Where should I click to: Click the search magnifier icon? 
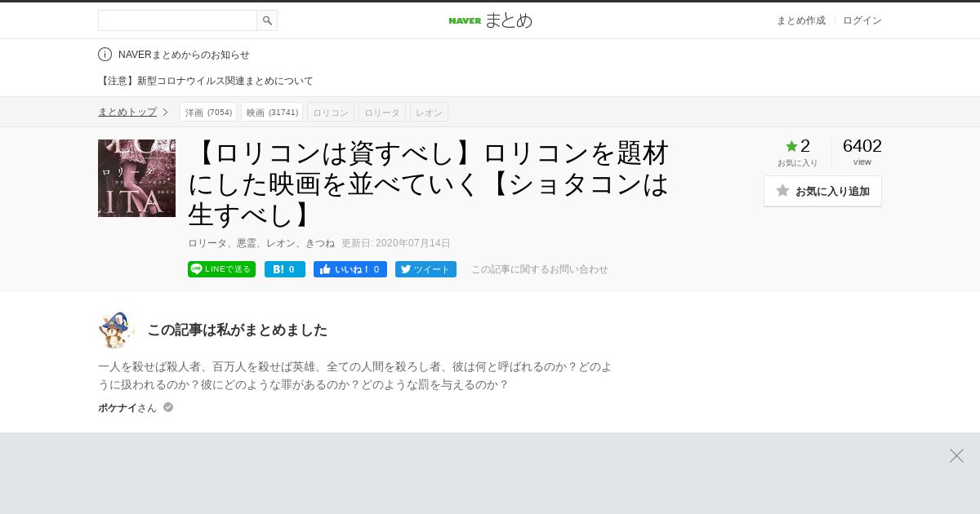[x=267, y=20]
